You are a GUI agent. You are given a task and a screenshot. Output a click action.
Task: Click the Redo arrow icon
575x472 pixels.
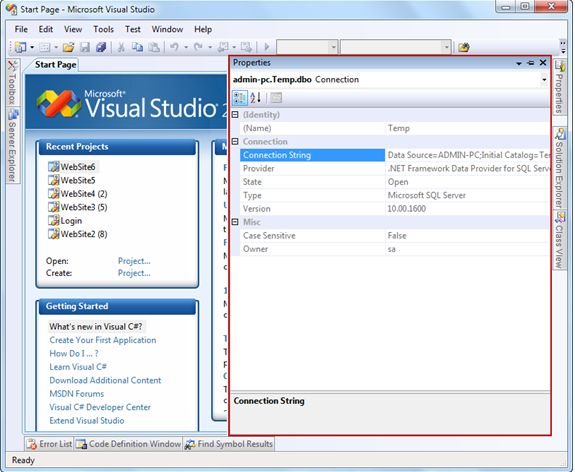pyautogui.click(x=198, y=47)
